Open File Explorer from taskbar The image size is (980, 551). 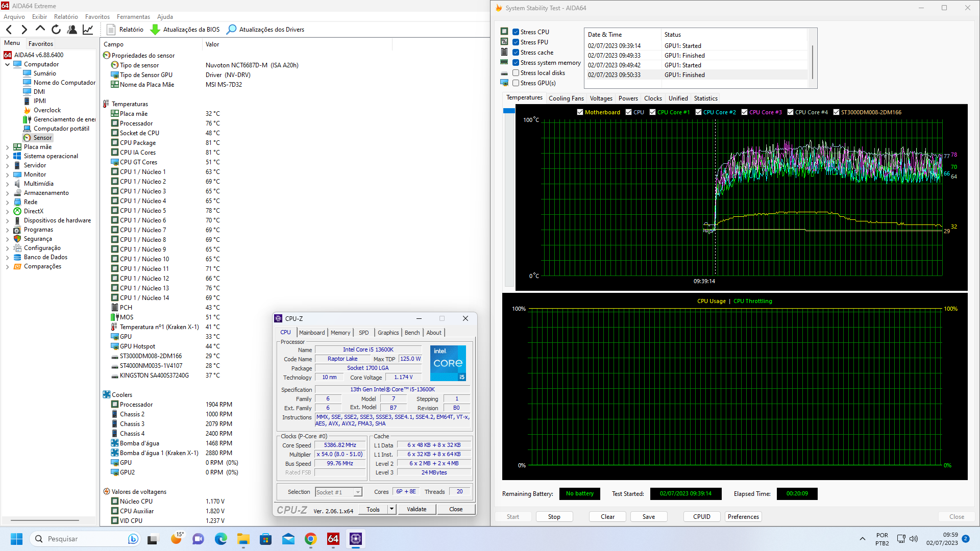(243, 539)
